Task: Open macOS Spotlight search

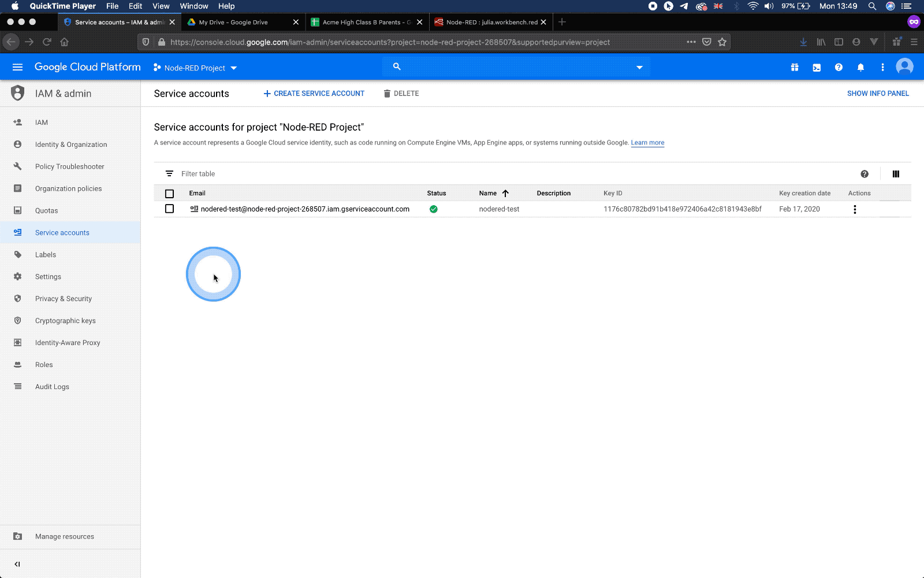Action: coord(872,6)
